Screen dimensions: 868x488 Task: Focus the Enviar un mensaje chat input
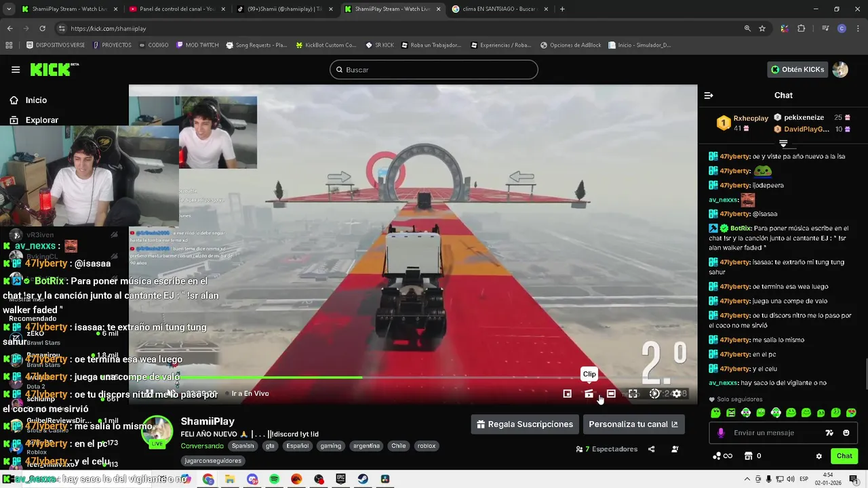click(x=773, y=432)
